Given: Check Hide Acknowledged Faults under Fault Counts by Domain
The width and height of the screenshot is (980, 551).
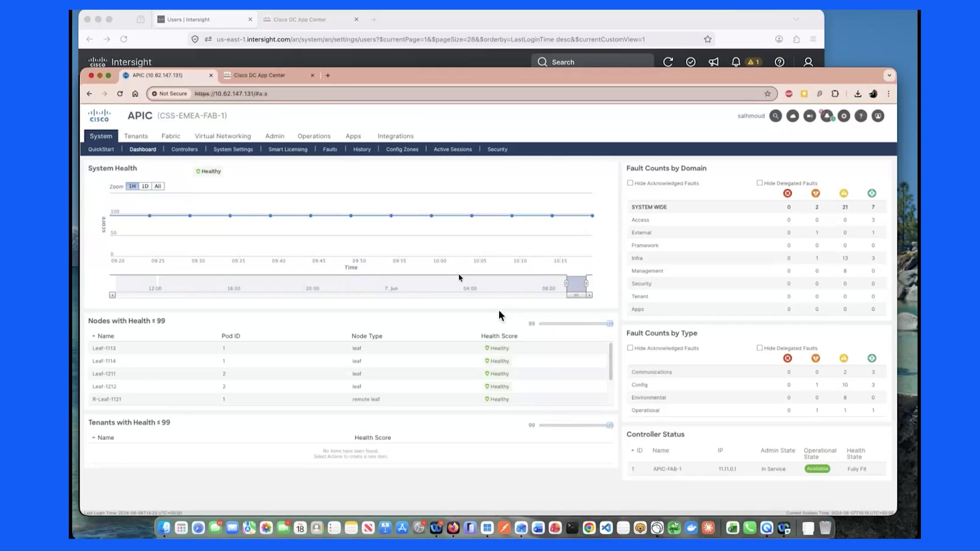Looking at the screenshot, I should 630,183.
